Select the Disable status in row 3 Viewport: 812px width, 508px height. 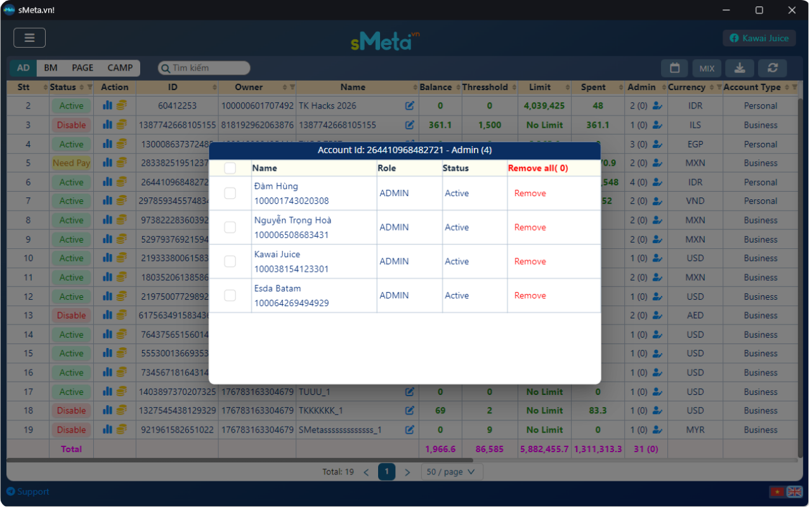(72, 125)
